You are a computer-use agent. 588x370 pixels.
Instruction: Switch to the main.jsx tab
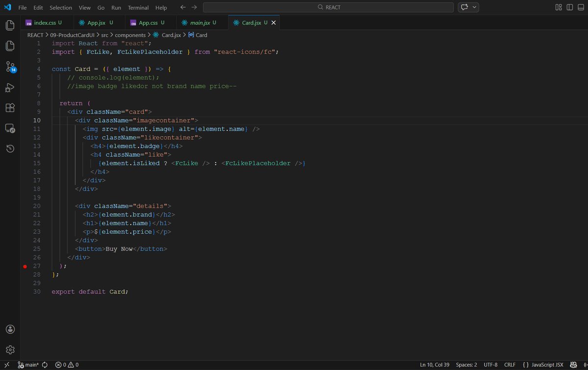tap(202, 23)
